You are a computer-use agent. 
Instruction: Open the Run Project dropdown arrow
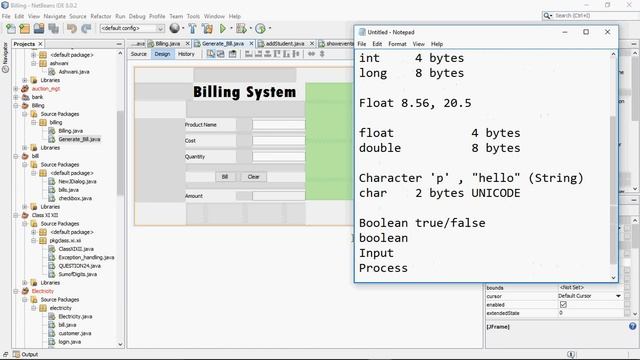pyautogui.click(x=231, y=28)
